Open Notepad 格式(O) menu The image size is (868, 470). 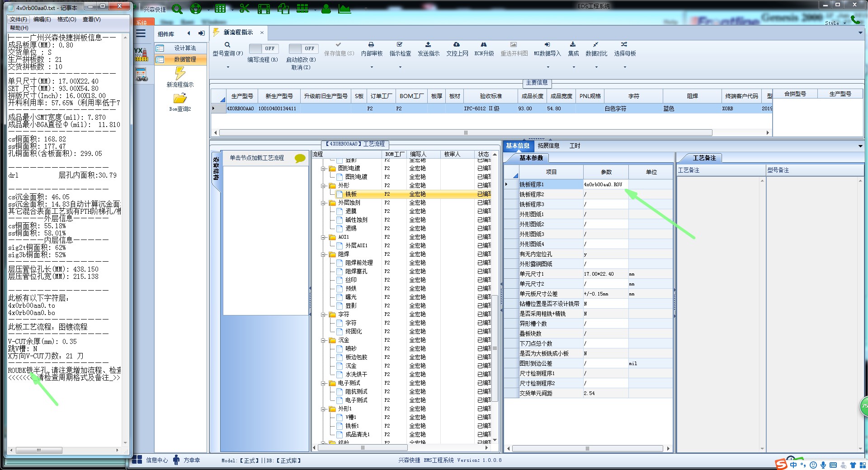[66, 19]
